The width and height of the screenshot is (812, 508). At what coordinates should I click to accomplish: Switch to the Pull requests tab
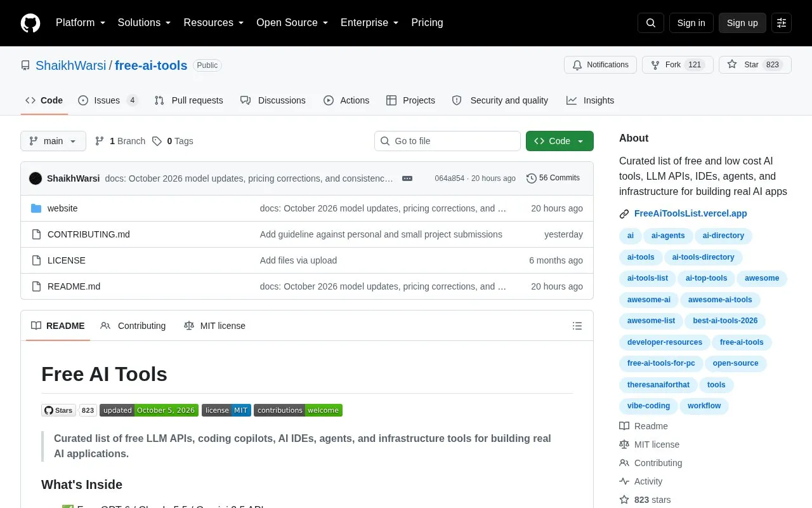188,100
